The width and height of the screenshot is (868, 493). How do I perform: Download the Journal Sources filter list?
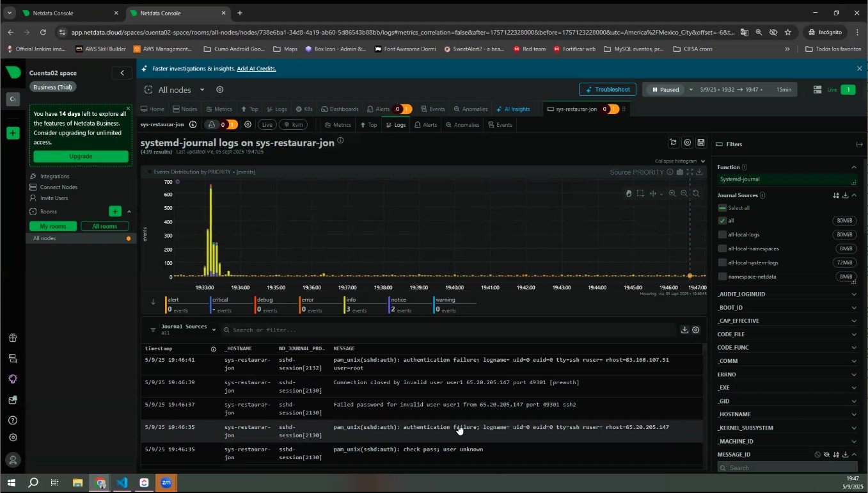click(x=845, y=195)
